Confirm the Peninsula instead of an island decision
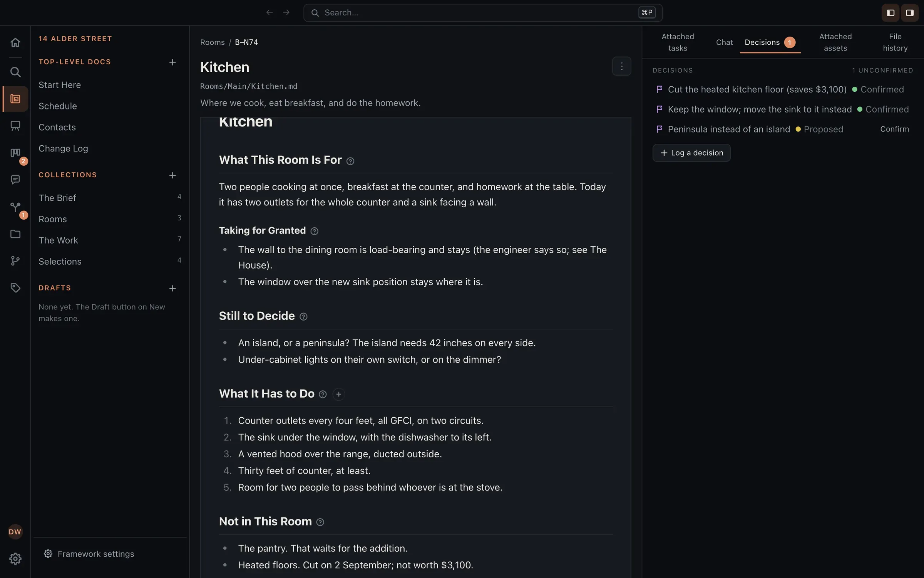 tap(894, 129)
